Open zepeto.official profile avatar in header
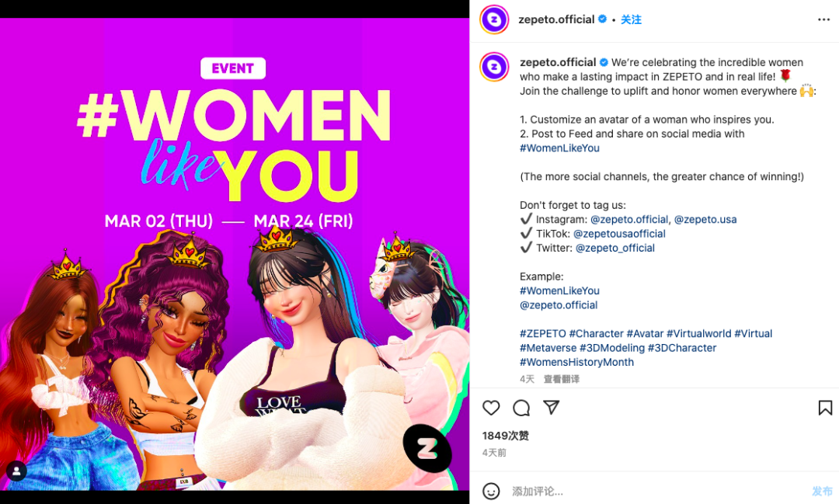 [x=494, y=19]
